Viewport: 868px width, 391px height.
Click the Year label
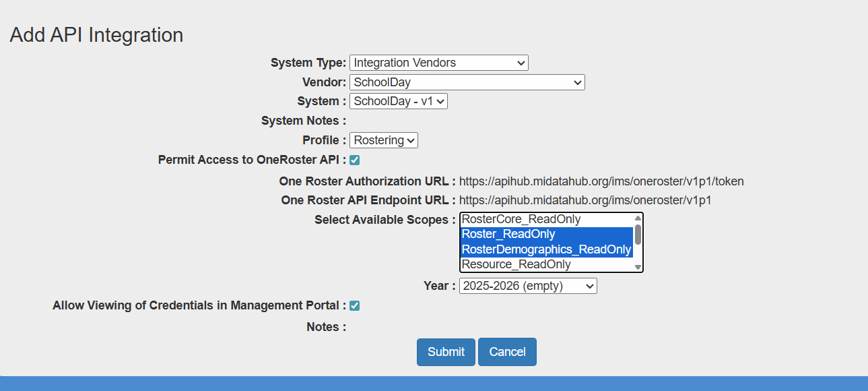(x=440, y=286)
